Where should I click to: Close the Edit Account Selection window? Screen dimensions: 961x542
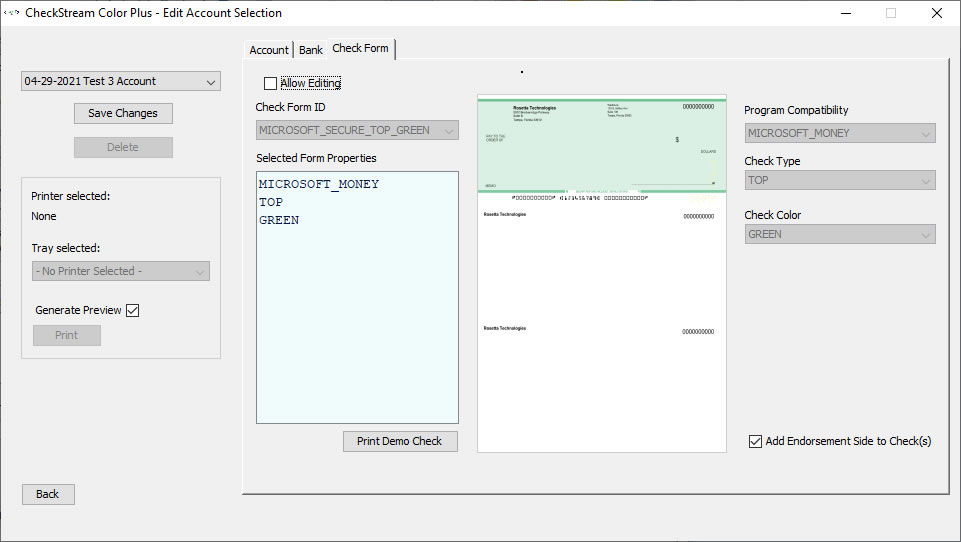936,13
